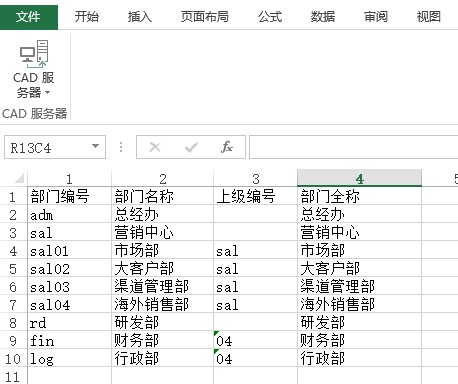Click the R13C4 name box field
Screen dimensions: 458x384
point(47,147)
